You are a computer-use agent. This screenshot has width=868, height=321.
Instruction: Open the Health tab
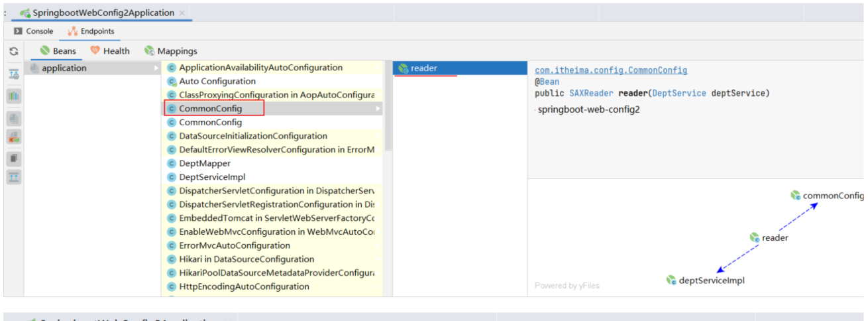tap(110, 51)
